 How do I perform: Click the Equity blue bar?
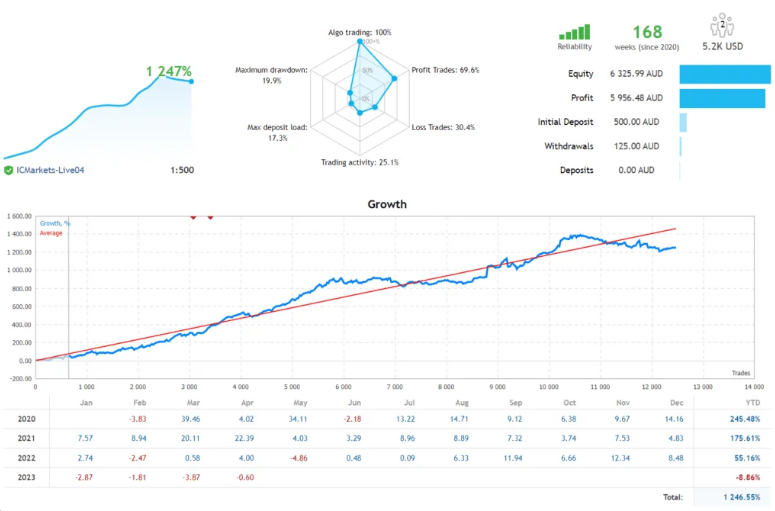725,74
